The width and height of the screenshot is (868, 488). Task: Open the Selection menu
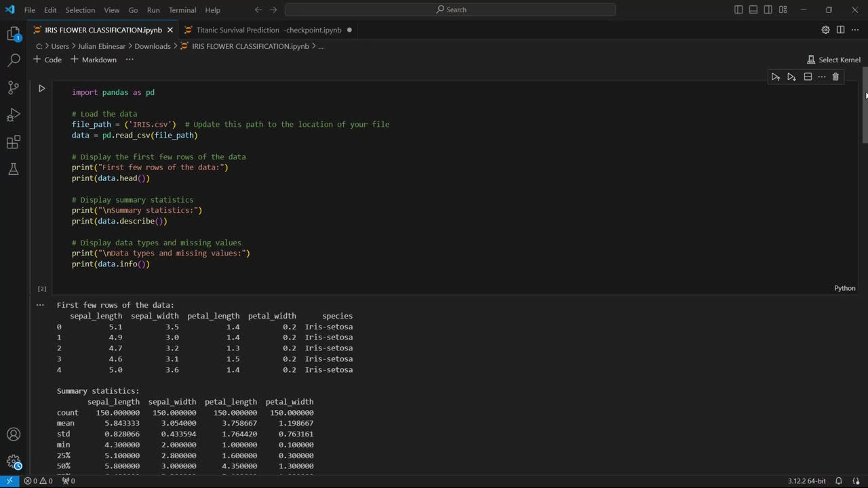[x=80, y=10]
